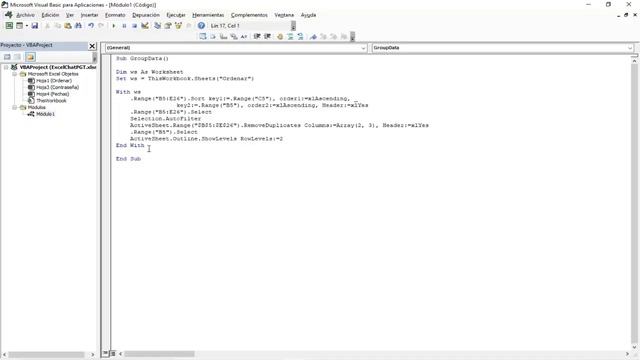This screenshot has height=360, width=640.
Task: Open the Properties Window toolbar icon
Action: tap(168, 26)
